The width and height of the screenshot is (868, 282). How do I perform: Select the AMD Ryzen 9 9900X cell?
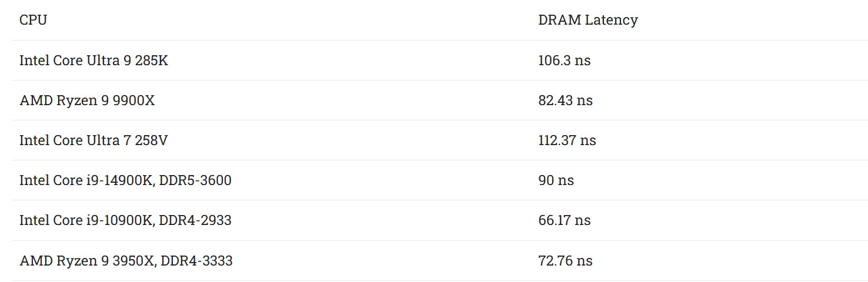87,100
